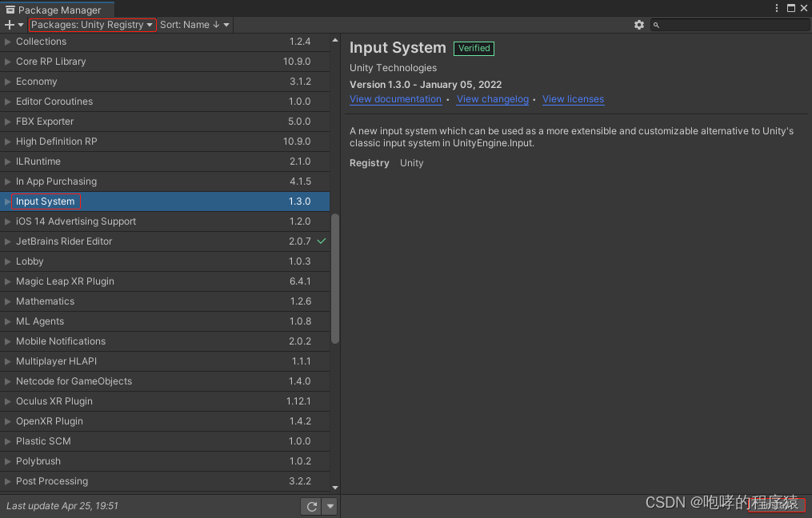The width and height of the screenshot is (812, 518).
Task: Click the Verified badge
Action: (x=474, y=48)
